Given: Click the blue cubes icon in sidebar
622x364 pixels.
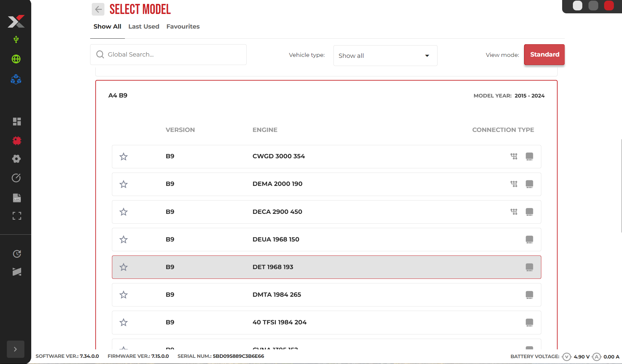Looking at the screenshot, I should (16, 79).
